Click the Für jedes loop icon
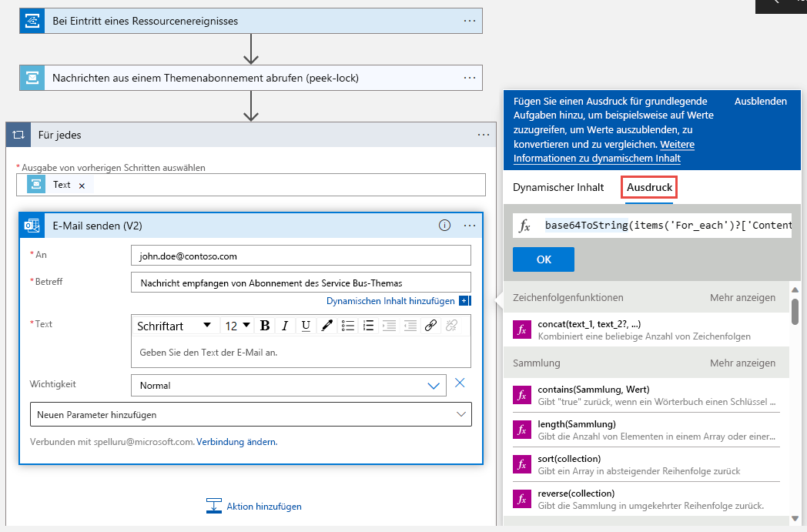This screenshot has height=532, width=807. click(18, 135)
